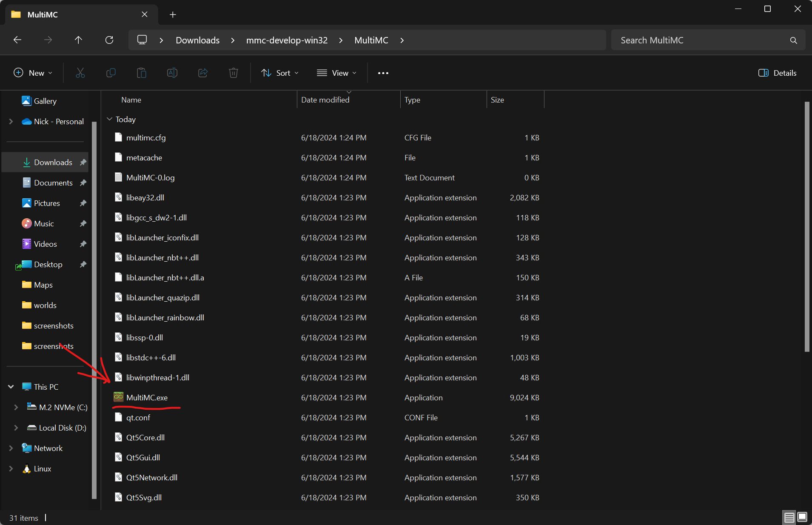The height and width of the screenshot is (525, 812).
Task: Open the New dropdown menu
Action: (x=33, y=73)
